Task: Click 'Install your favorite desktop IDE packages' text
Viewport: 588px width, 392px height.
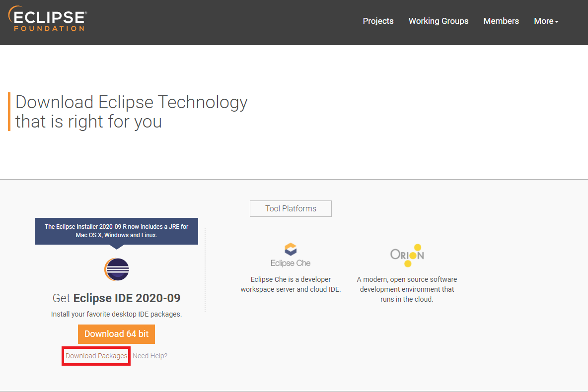Action: tap(116, 314)
